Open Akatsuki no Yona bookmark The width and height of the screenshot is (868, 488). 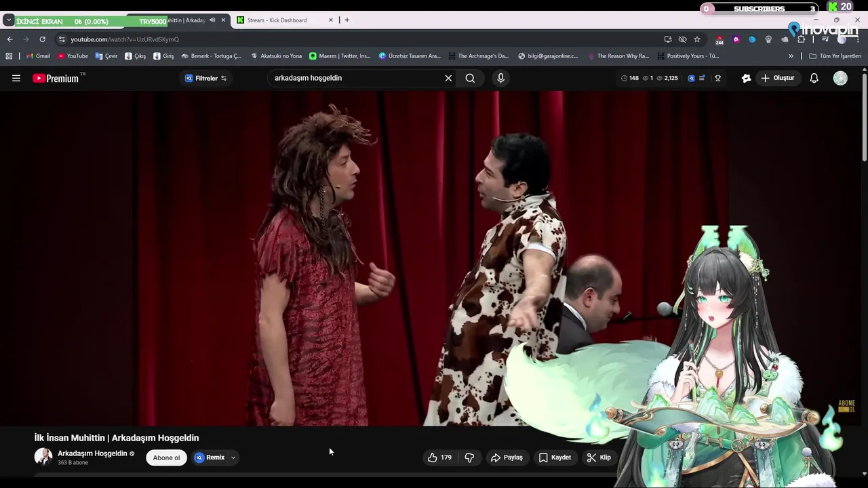pyautogui.click(x=277, y=56)
